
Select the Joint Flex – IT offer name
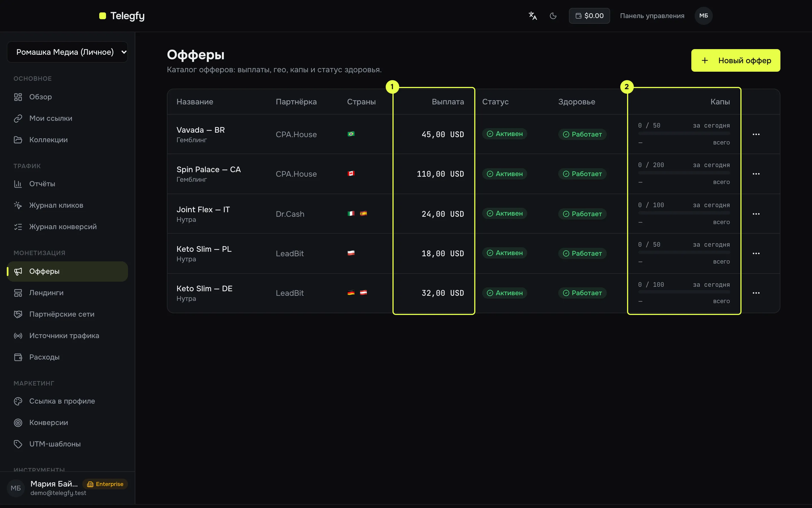click(x=203, y=210)
